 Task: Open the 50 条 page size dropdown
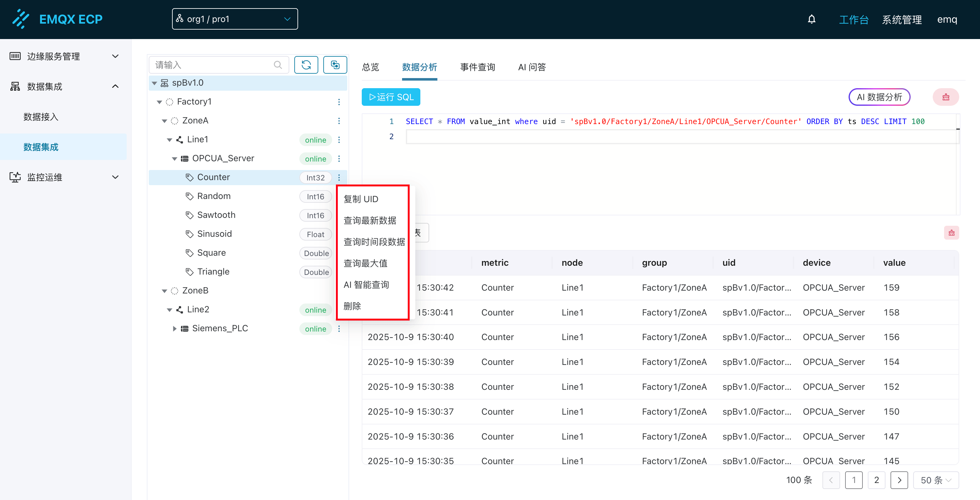(936, 480)
